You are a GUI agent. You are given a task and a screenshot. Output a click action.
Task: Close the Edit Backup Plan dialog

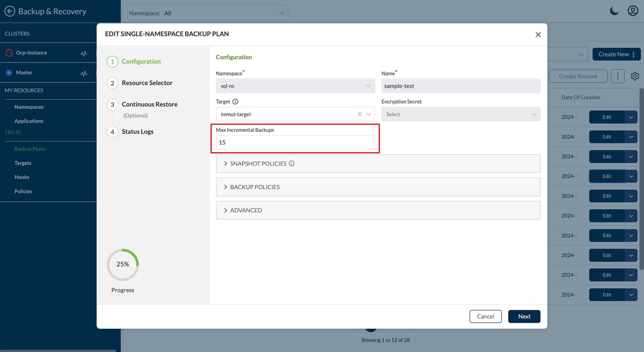[x=538, y=35]
